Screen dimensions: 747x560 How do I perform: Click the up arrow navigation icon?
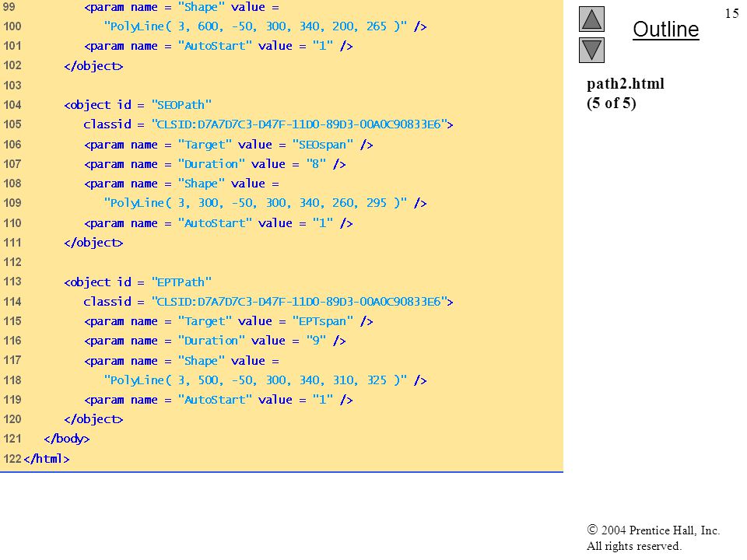point(591,19)
